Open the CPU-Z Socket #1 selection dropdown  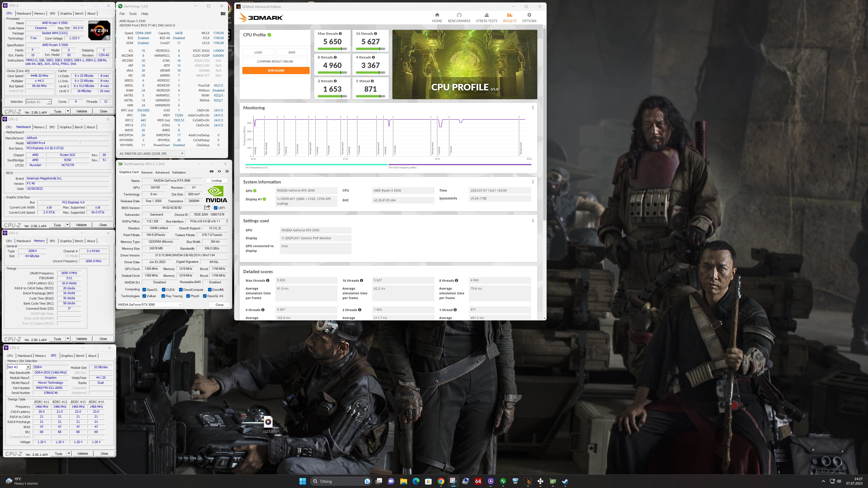pos(38,102)
